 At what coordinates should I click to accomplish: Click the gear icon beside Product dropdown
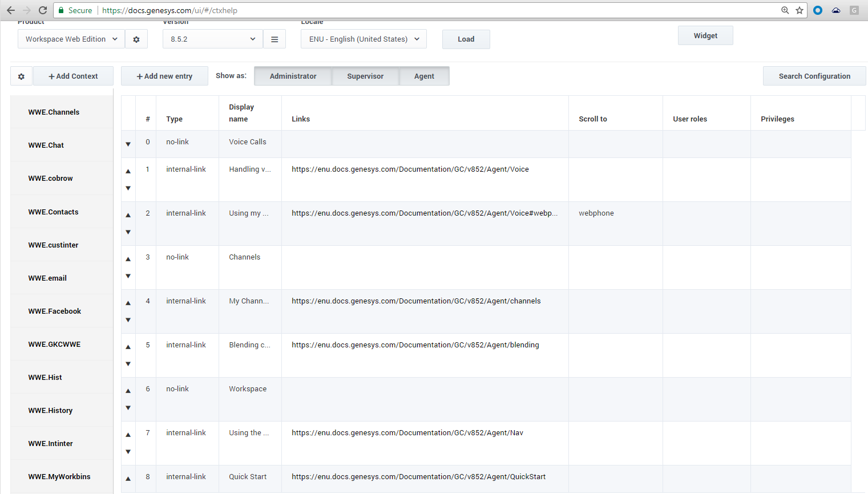(136, 39)
